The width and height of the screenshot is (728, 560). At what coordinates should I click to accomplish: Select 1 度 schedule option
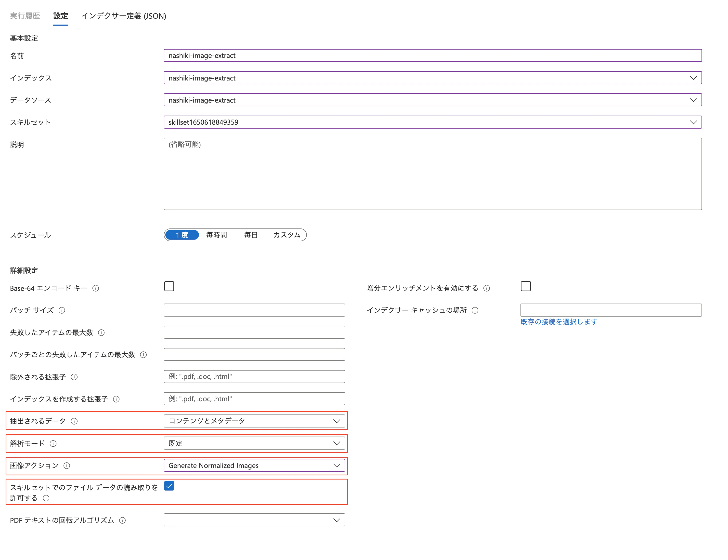[x=182, y=235]
